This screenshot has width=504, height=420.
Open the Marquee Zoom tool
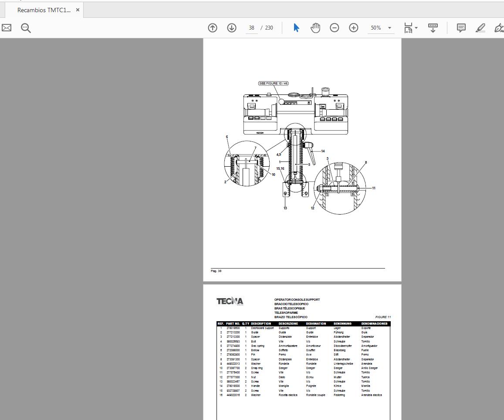26,27
